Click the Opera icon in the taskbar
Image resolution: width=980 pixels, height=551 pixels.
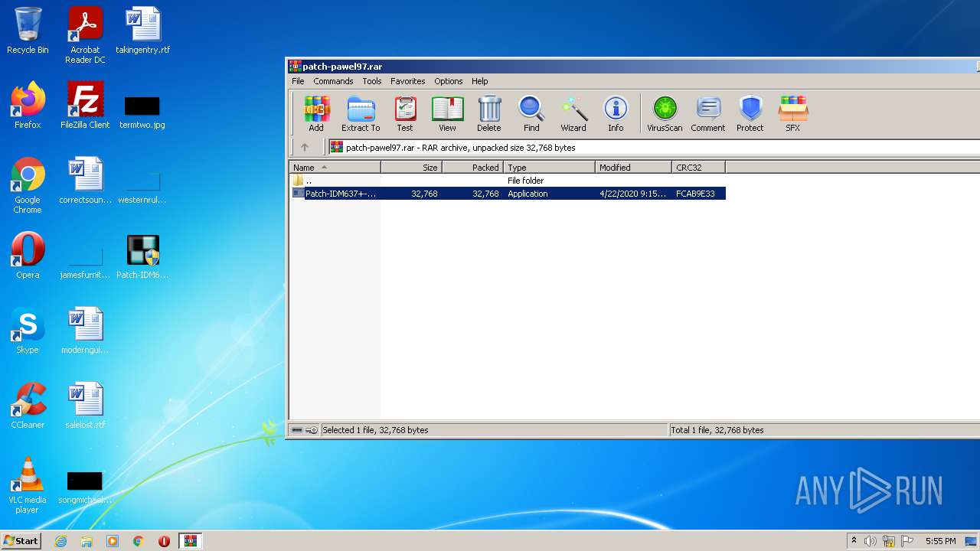point(164,541)
